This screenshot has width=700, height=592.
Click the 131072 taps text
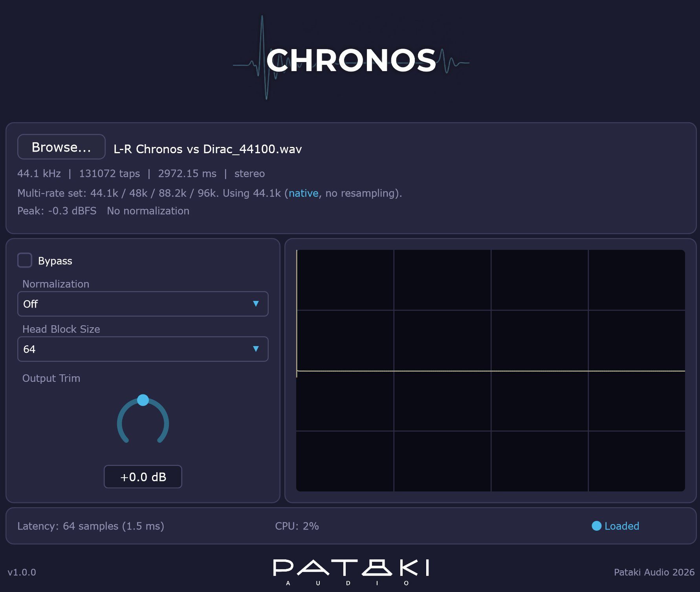(x=110, y=174)
